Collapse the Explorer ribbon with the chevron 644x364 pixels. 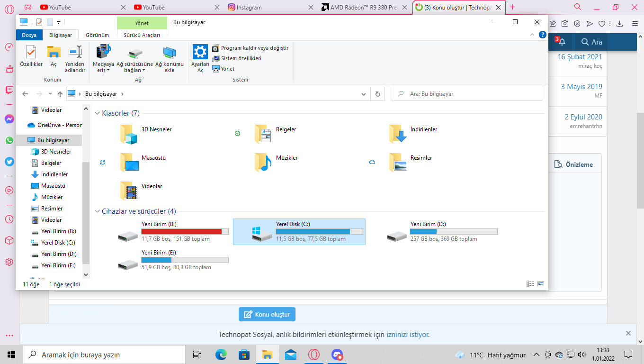click(533, 35)
